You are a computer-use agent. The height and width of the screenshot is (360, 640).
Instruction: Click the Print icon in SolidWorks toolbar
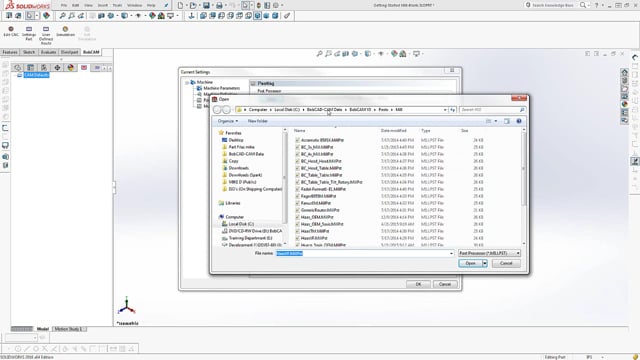coord(219,5)
